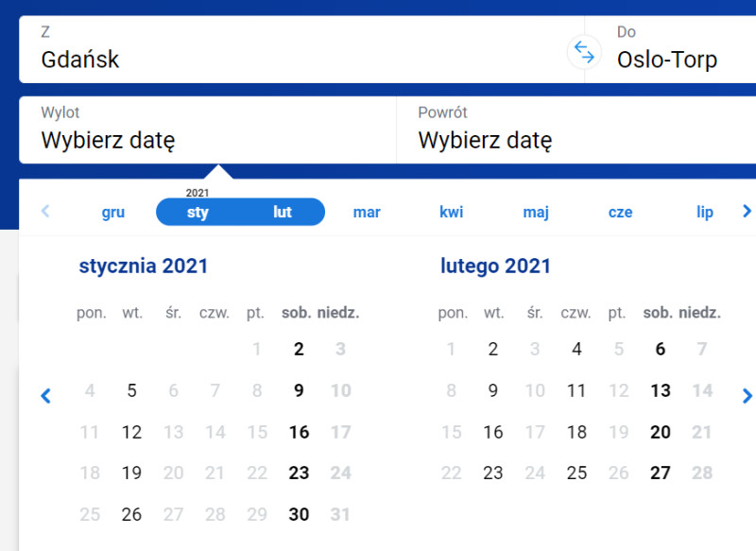Screen dimensions: 756x551
Task: Switch to the kwi month tab
Action: [x=452, y=212]
